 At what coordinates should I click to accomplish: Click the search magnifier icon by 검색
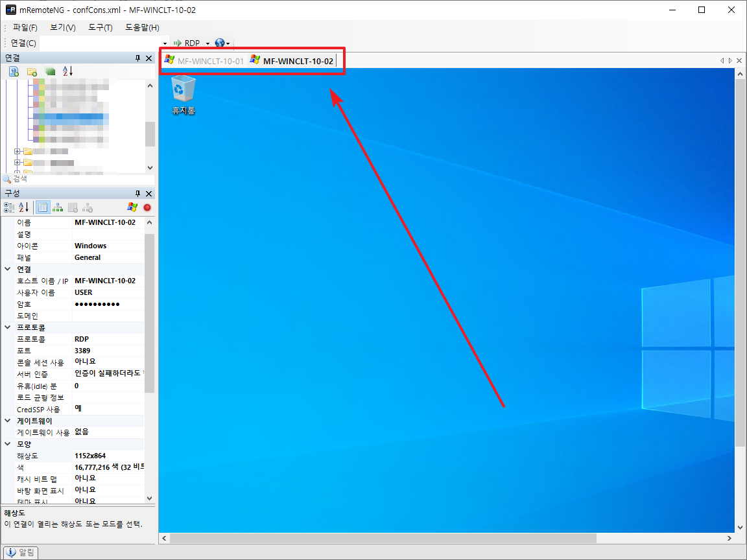[x=7, y=179]
